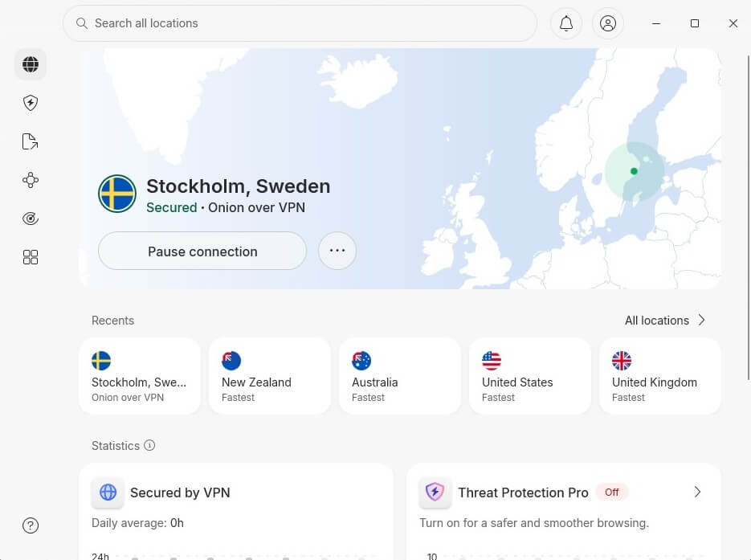
Task: Click the Threat Protection Pro shield icon
Action: coord(435,492)
